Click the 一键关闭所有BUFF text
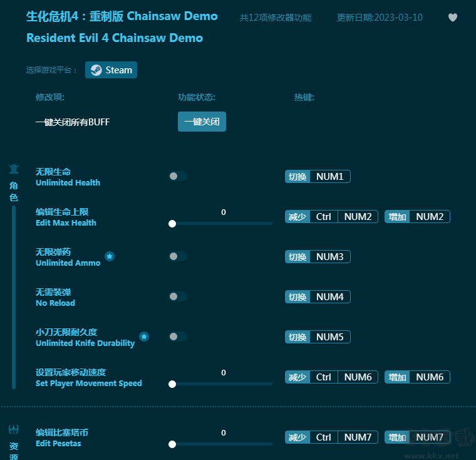Image resolution: width=476 pixels, height=460 pixels. [73, 122]
